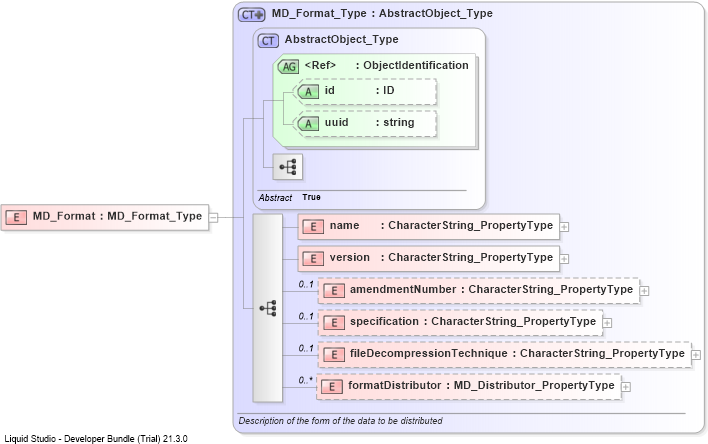This screenshot has width=708, height=444.
Task: Expand the name element
Action: (x=564, y=227)
